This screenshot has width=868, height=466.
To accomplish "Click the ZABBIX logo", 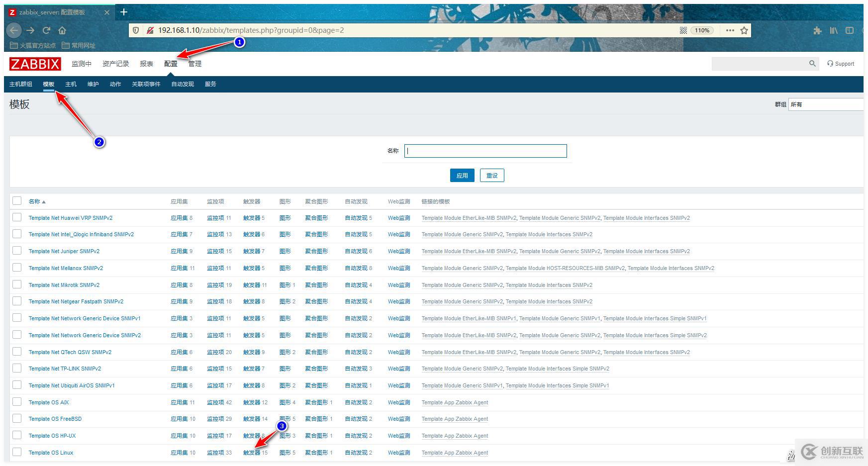I will coord(35,64).
